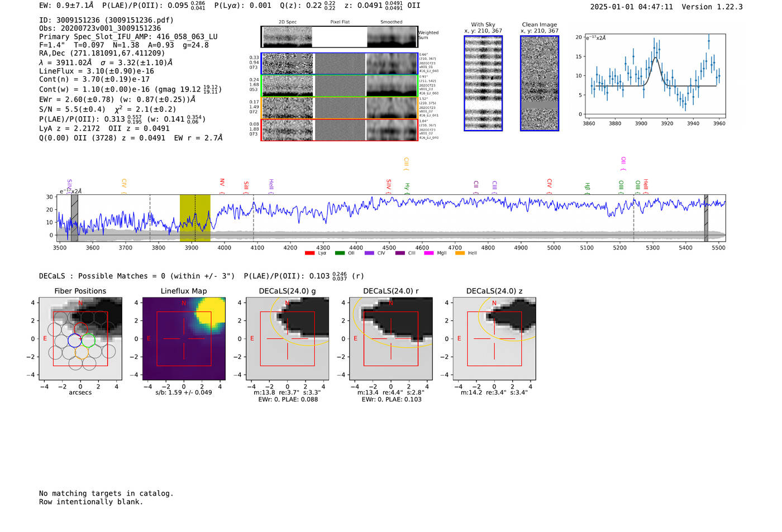Click the EWr: 0, PLAE: 0.103 caption

point(392,400)
